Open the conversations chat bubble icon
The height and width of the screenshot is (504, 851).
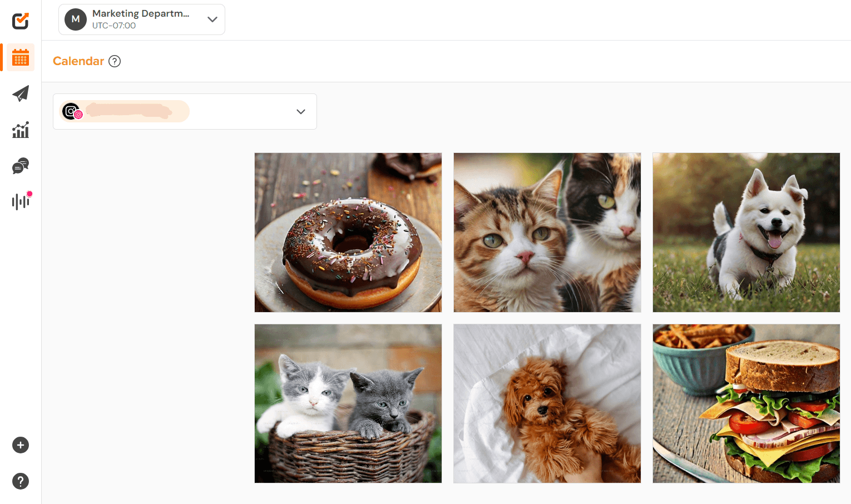(x=20, y=165)
